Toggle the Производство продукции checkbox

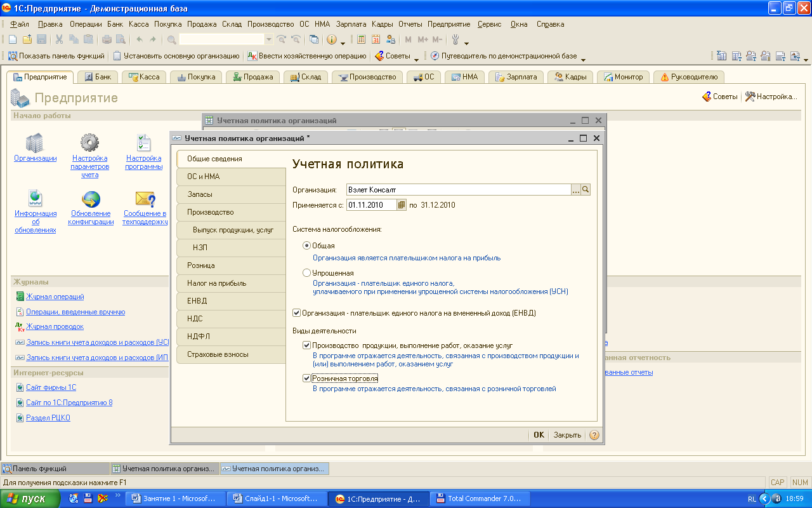point(307,345)
